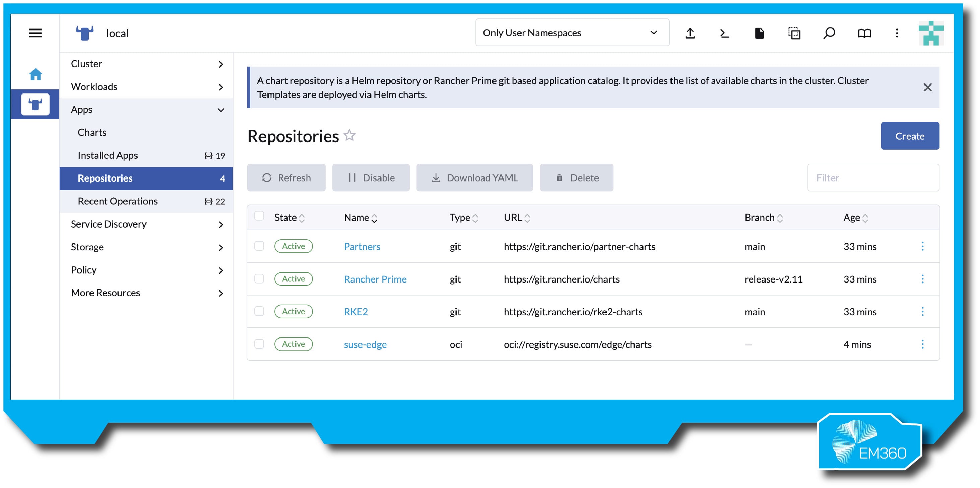
Task: Open the kubectl shell from the top toolbar
Action: 724,33
